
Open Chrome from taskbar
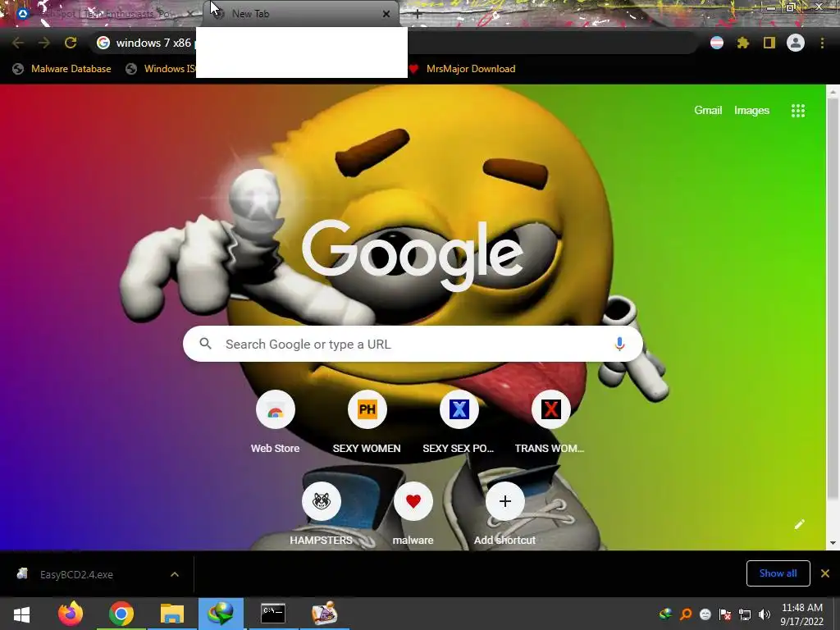121,614
